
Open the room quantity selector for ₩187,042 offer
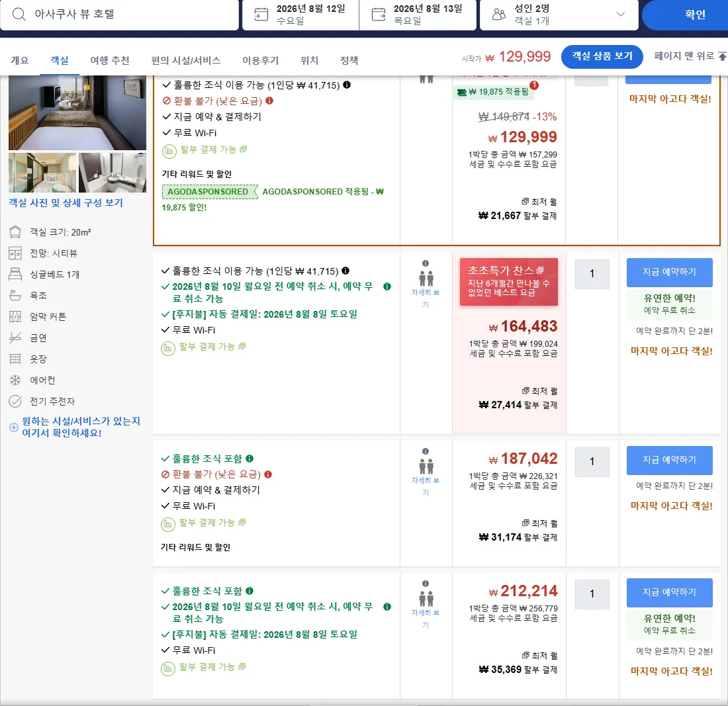click(592, 462)
